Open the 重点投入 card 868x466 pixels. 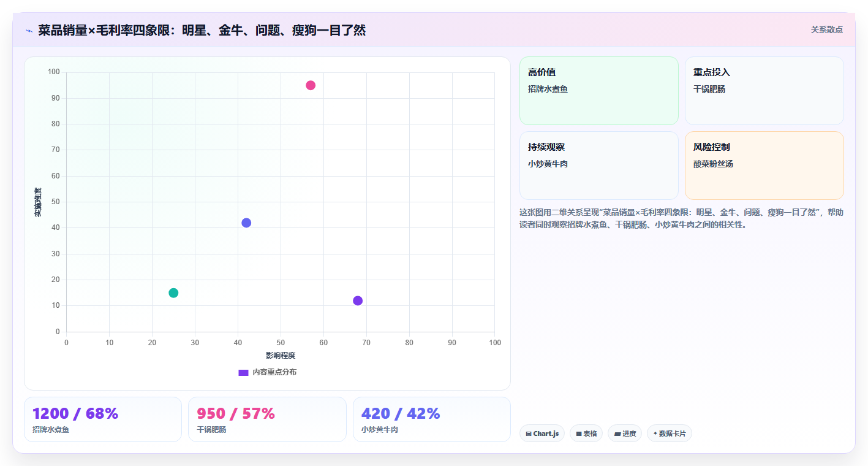(x=764, y=91)
